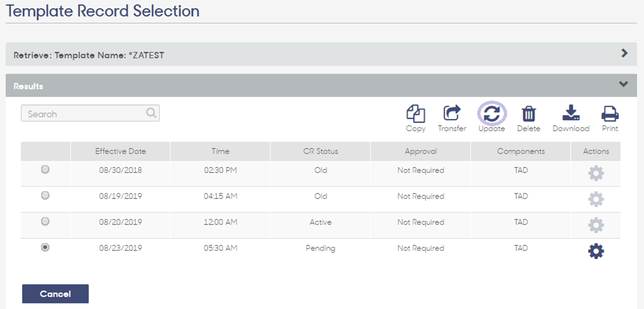Open actions gear for 08/23/2019 Pending row
Screen dimensions: 644x309
click(x=596, y=251)
